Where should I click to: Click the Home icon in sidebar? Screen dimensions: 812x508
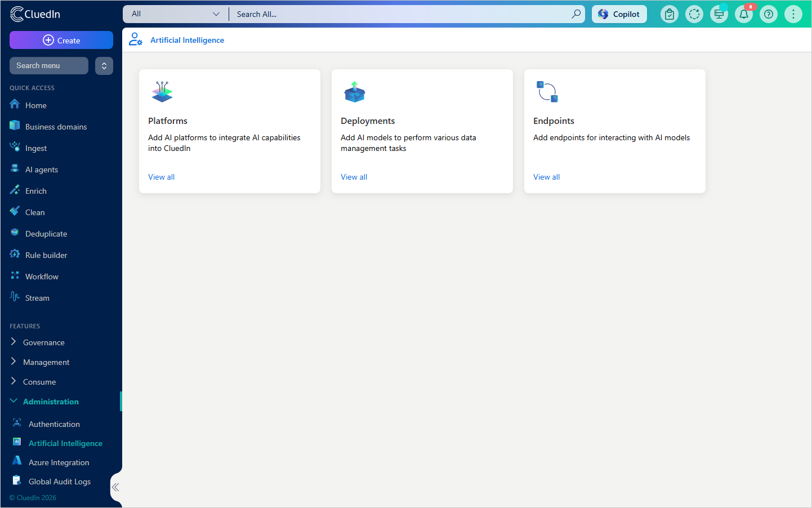pos(15,104)
